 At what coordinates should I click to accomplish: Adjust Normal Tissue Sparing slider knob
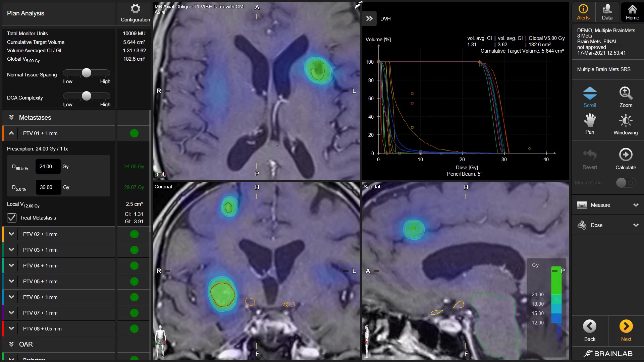pyautogui.click(x=87, y=73)
